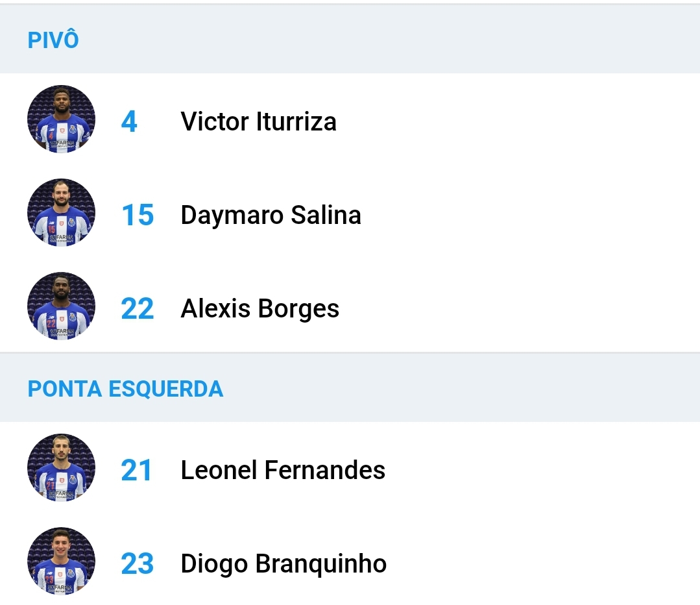Viewport: 700px width, 605px height.
Task: Click jersey number 22
Action: 138,308
